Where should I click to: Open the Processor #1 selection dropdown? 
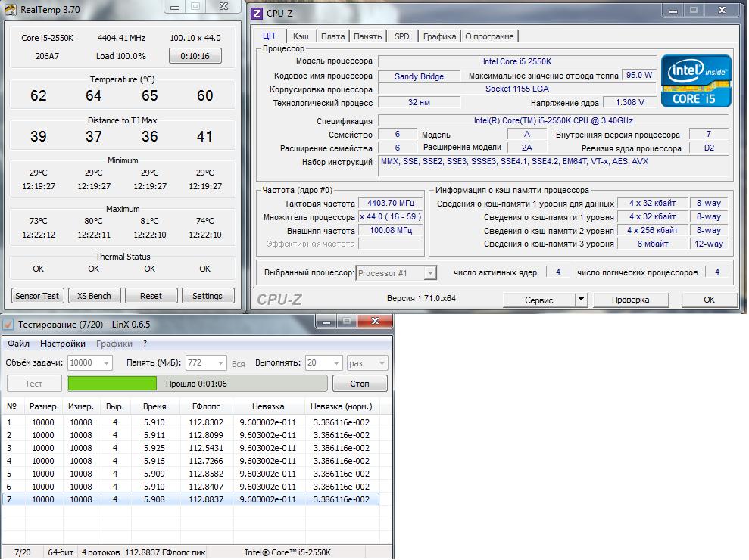click(395, 273)
